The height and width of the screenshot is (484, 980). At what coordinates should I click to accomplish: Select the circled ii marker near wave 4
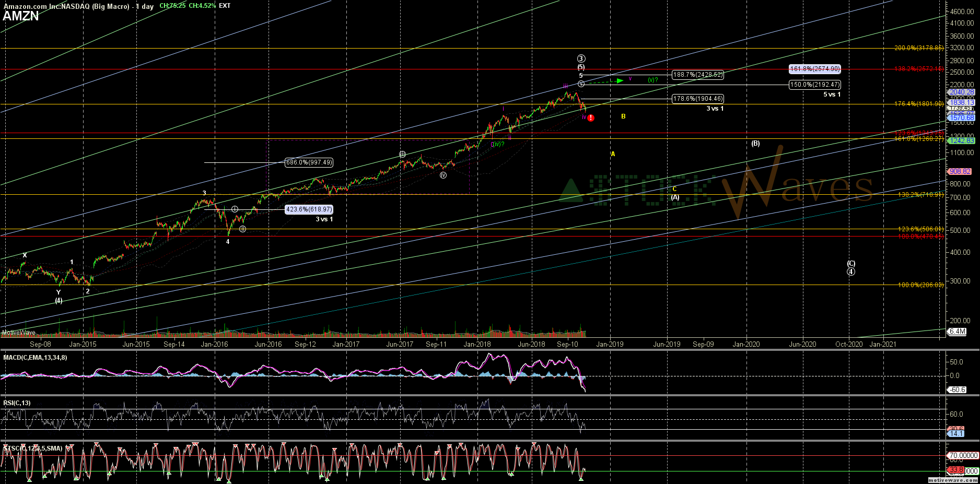click(x=242, y=229)
